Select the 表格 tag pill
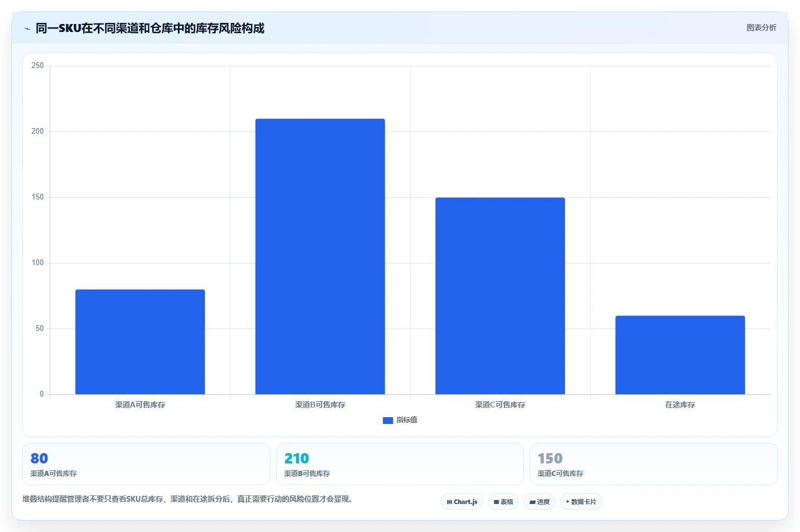800x532 pixels. 503,502
